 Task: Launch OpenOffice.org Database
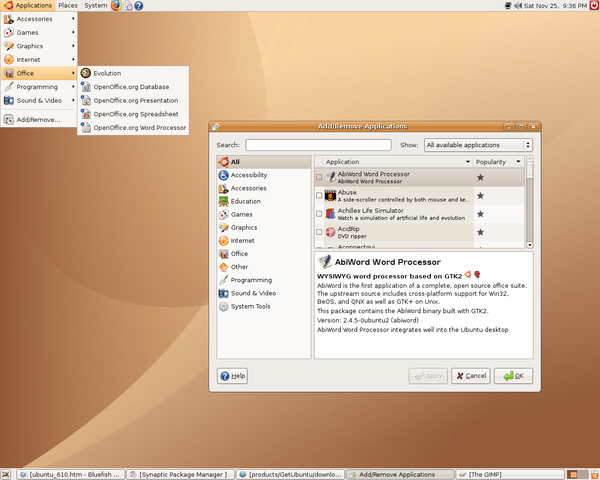coord(133,87)
